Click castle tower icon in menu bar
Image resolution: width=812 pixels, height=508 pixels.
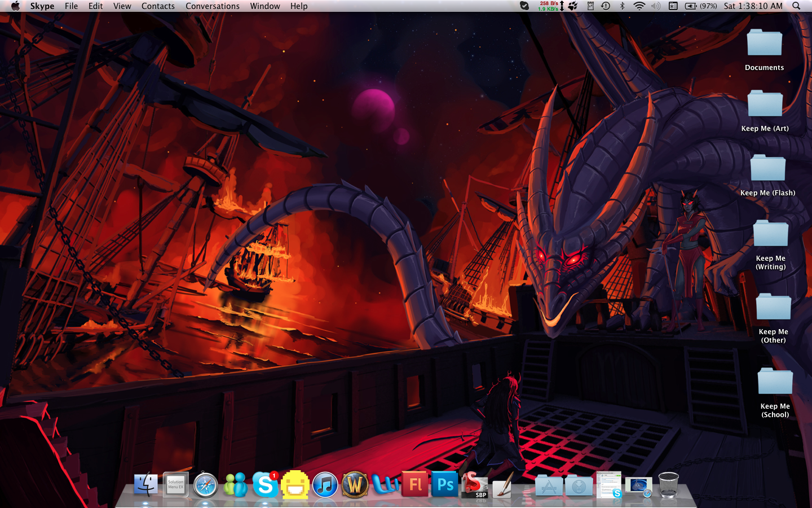590,6
